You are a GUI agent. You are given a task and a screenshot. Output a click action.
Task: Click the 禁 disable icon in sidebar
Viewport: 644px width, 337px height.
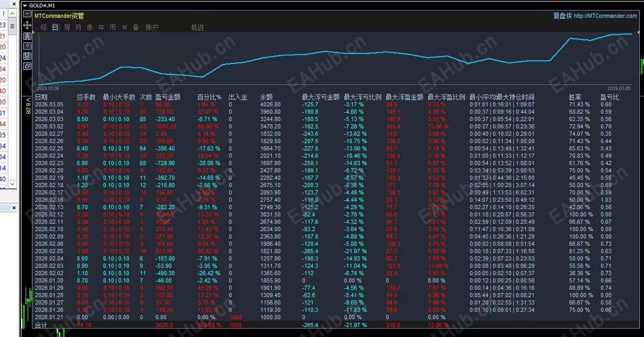[x=27, y=56]
